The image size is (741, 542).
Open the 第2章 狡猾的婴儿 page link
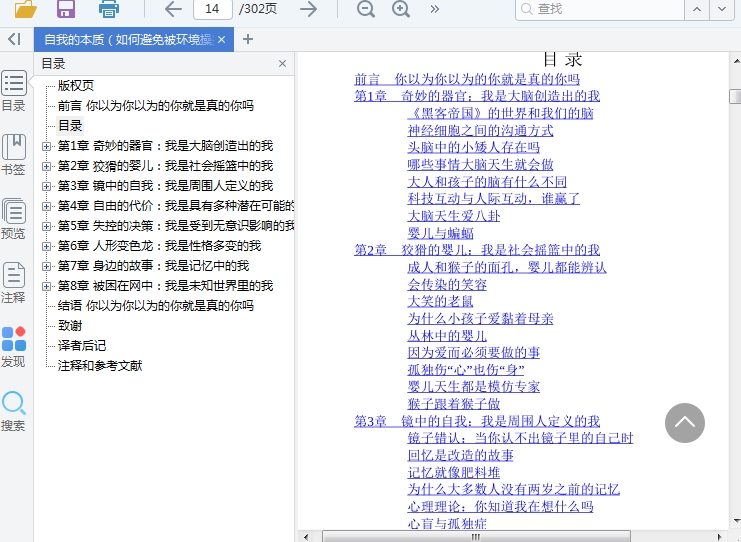click(477, 250)
